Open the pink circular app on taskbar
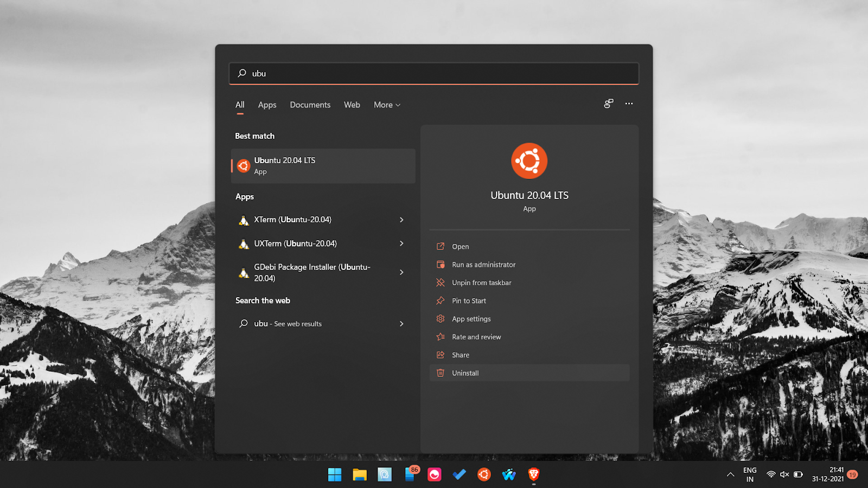The image size is (868, 488). pyautogui.click(x=435, y=474)
